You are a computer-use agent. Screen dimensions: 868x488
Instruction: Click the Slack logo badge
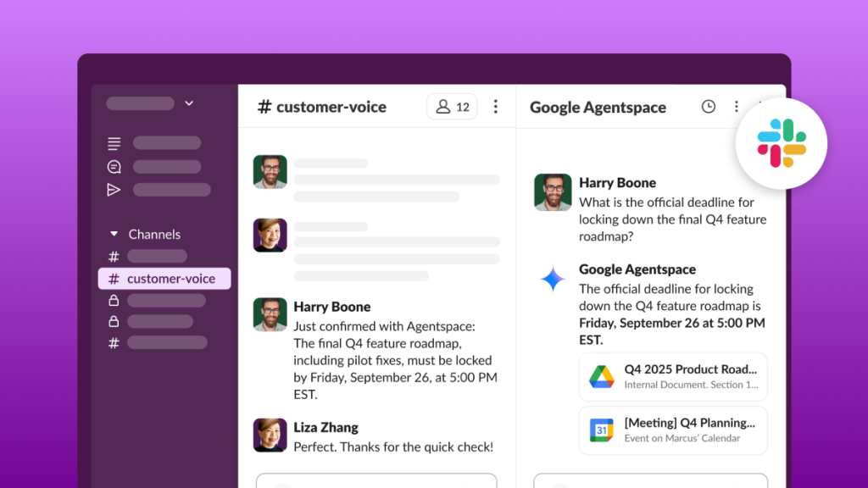pos(780,143)
